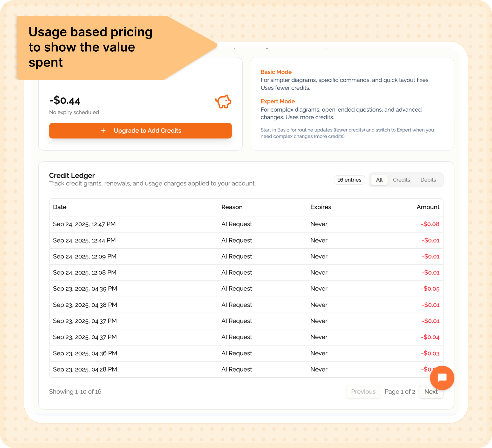Image resolution: width=492 pixels, height=448 pixels.
Task: Select the Amount column header
Action: [x=428, y=207]
